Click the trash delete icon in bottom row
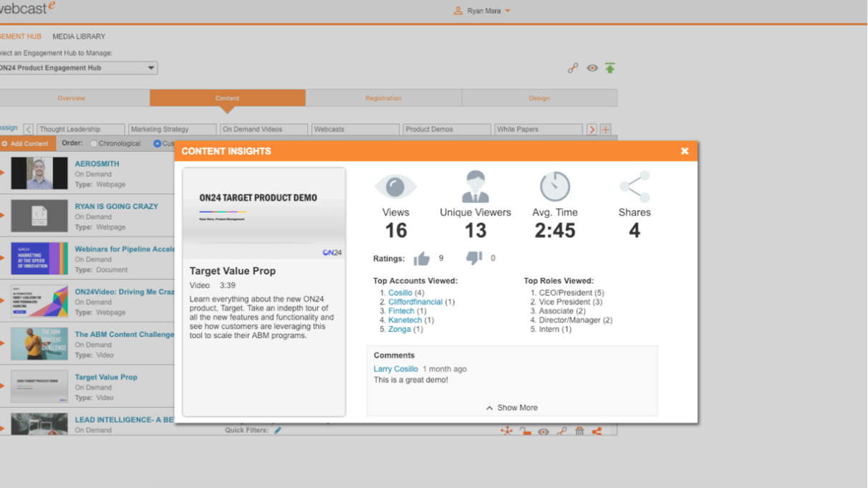The image size is (868, 488). pyautogui.click(x=579, y=431)
